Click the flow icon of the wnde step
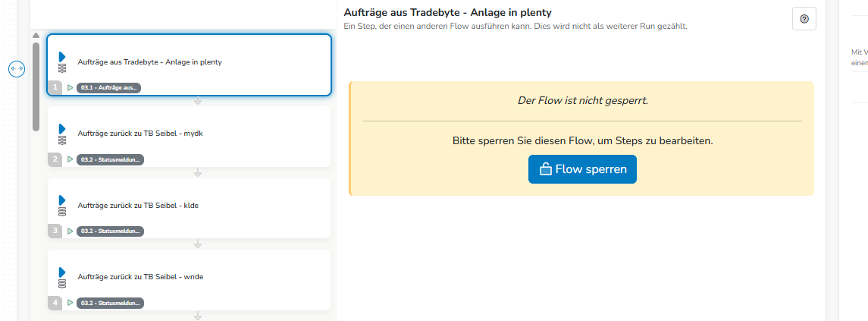Screen dimensions: 868x321 (62, 277)
